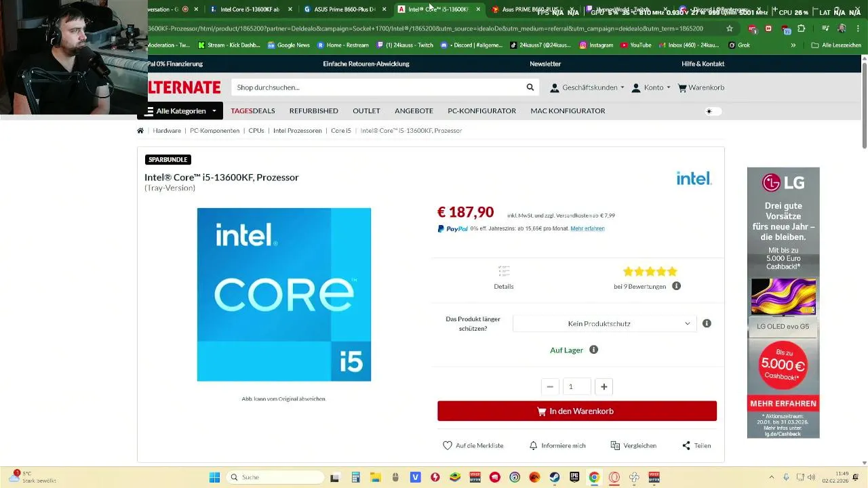Expand the Alle Kategorien menu

(x=181, y=111)
